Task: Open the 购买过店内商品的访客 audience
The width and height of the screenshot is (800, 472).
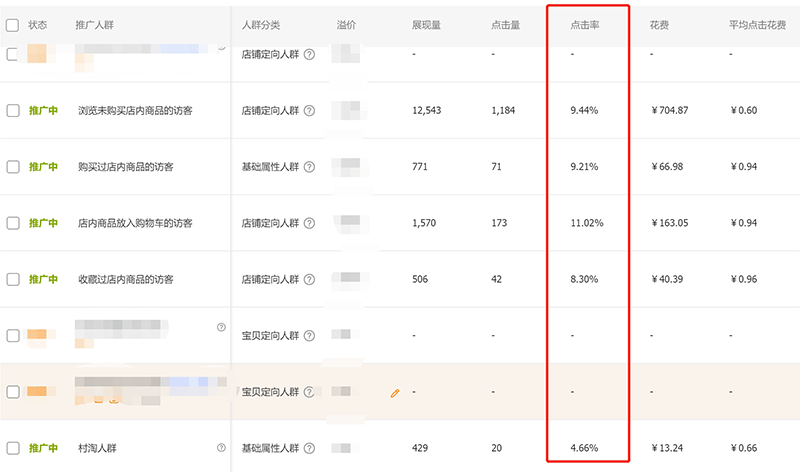Action: 126,167
